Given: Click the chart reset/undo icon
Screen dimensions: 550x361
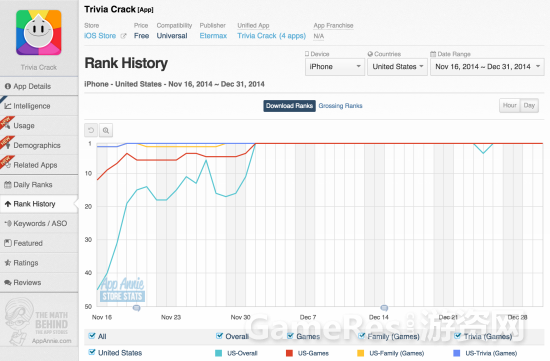Looking at the screenshot, I should point(91,131).
